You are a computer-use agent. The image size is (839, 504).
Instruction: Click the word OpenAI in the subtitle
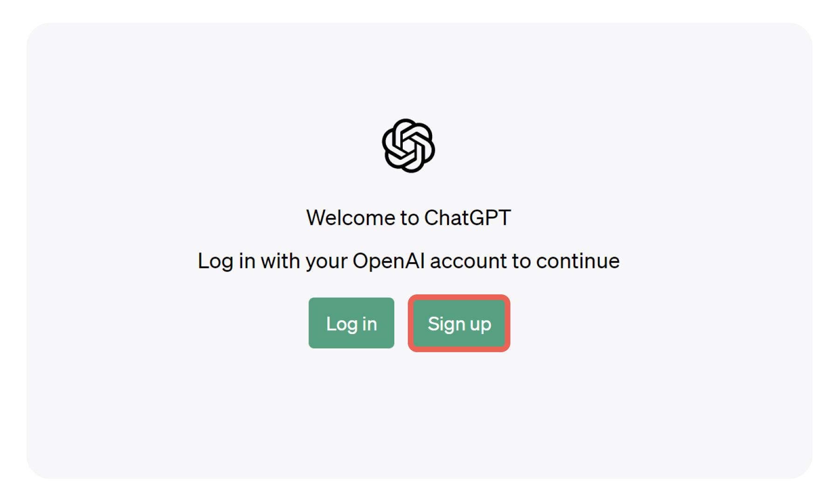[388, 261]
